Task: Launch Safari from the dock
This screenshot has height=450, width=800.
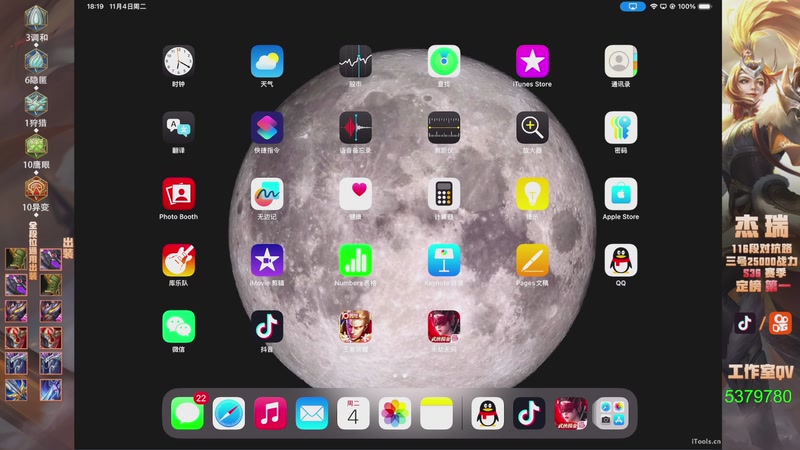Action: click(x=229, y=413)
